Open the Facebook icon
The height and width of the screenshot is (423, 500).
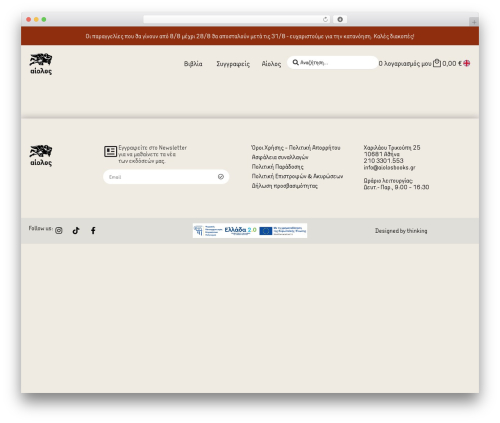(x=93, y=230)
